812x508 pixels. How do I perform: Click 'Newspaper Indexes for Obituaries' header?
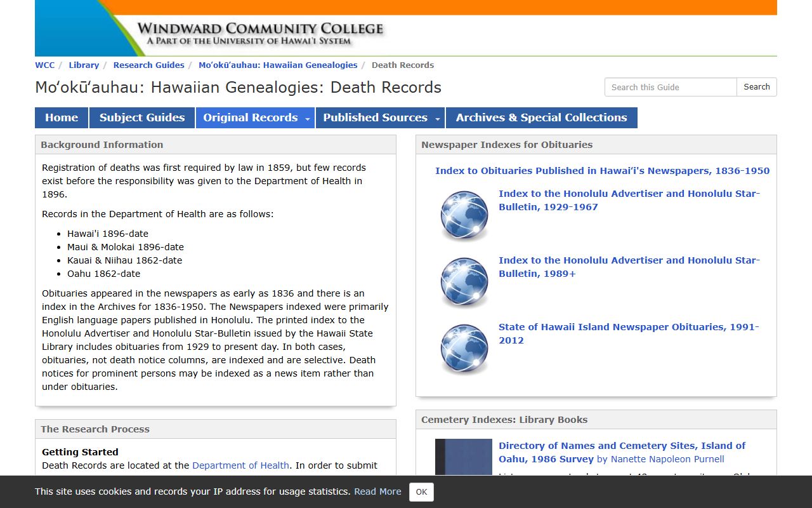[596, 145]
